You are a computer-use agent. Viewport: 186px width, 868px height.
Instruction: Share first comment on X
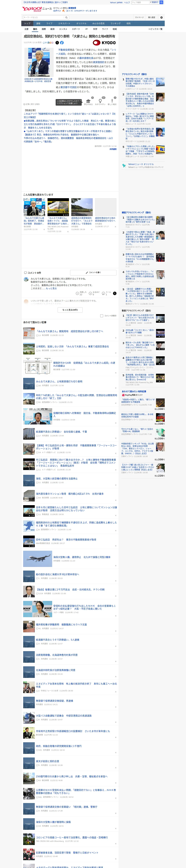(x=114, y=294)
